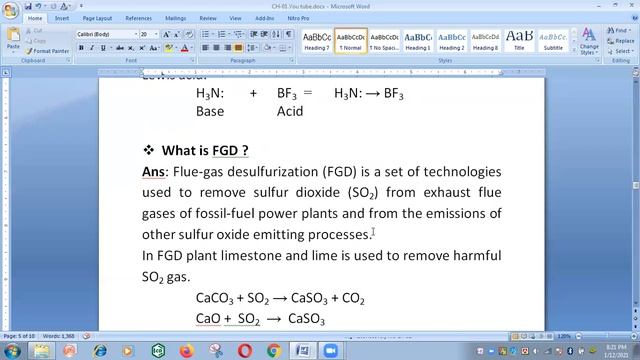Switch to the References tab
The height and width of the screenshot is (360, 640).
click(138, 18)
